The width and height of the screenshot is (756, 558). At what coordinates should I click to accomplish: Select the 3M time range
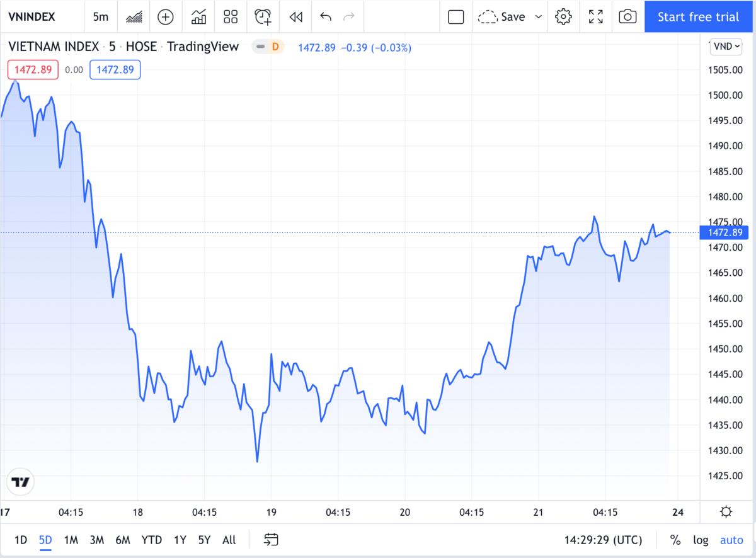(97, 540)
